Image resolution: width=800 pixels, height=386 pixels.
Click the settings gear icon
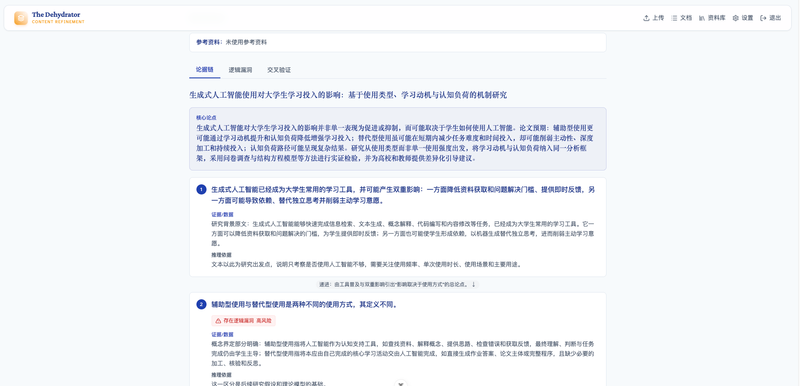pos(735,18)
